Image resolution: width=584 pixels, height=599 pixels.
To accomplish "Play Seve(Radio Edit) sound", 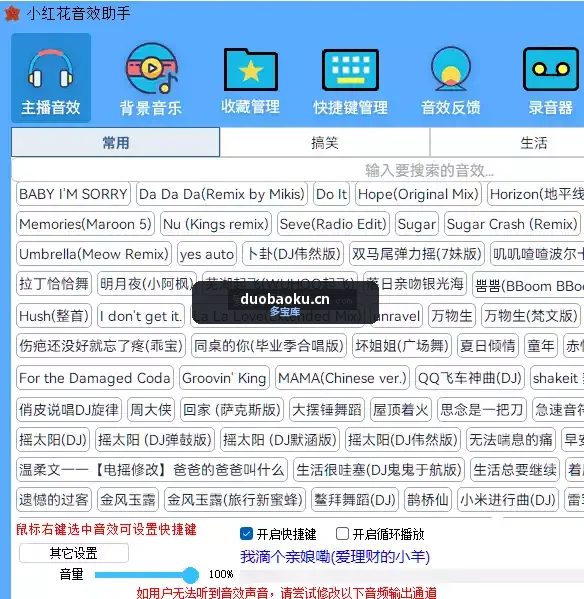I will coord(333,224).
